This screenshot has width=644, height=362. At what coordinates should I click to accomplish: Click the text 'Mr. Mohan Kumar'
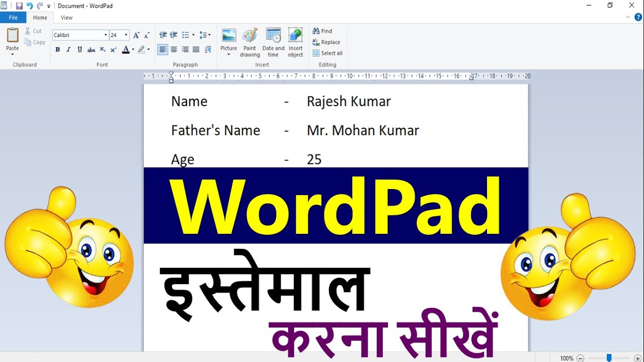click(363, 131)
